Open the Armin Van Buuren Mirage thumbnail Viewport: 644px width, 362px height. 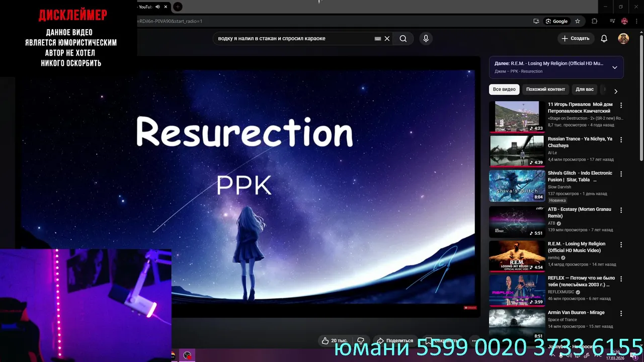[x=517, y=324]
